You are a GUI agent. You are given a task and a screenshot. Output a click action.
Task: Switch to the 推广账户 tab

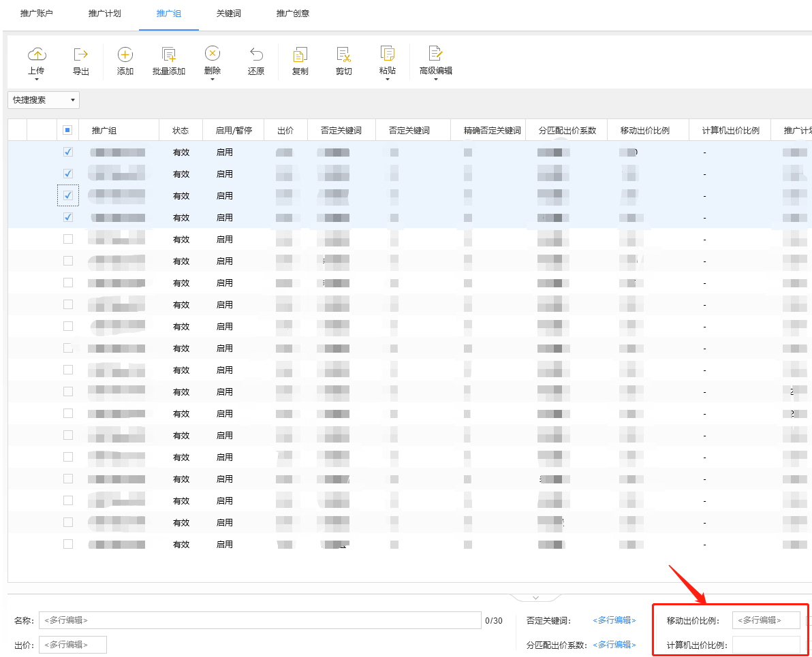(x=37, y=14)
